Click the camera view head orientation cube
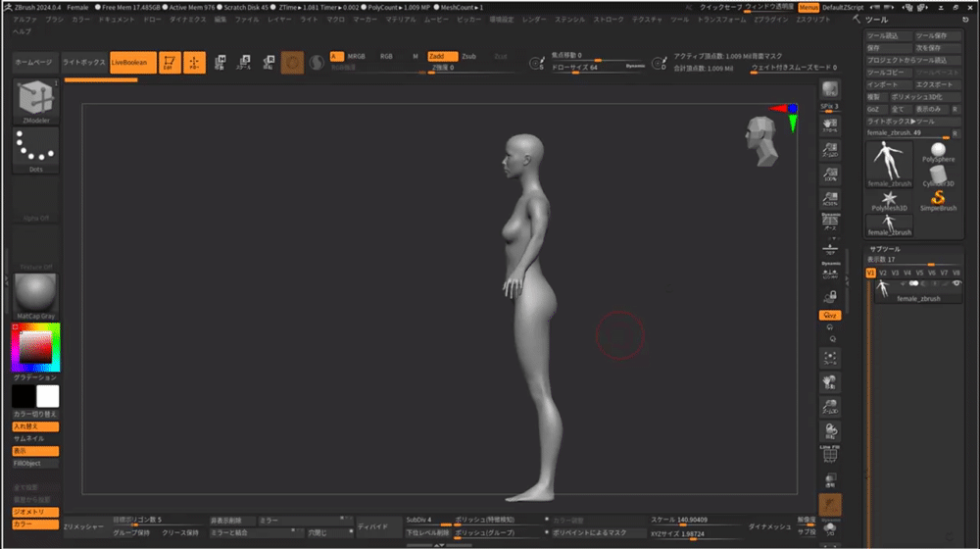This screenshot has width=980, height=549. pyautogui.click(x=760, y=141)
